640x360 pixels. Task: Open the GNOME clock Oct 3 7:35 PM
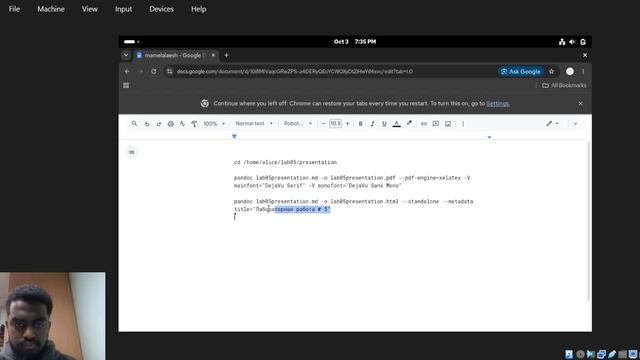355,42
